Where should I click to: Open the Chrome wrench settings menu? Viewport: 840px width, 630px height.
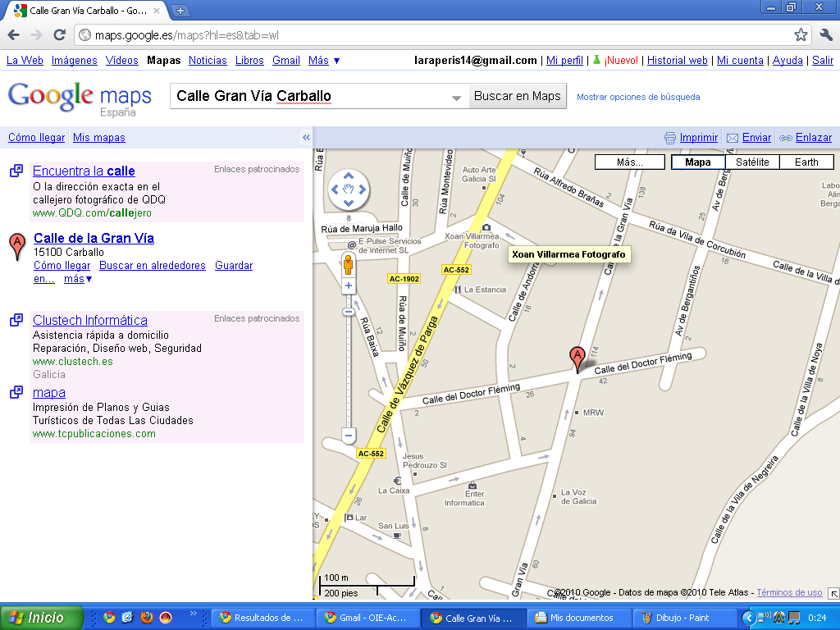[x=826, y=35]
